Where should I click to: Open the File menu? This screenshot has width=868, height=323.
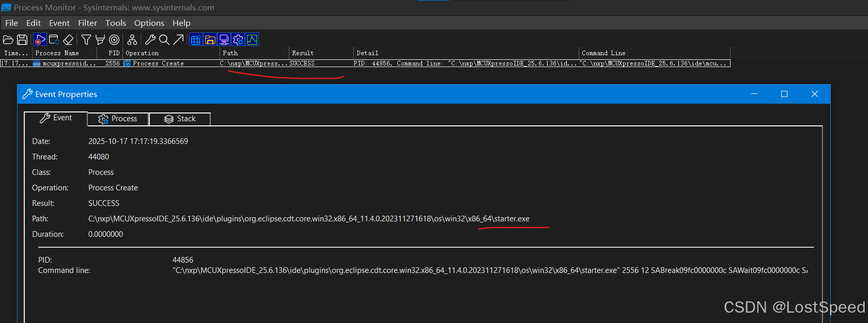tap(11, 23)
